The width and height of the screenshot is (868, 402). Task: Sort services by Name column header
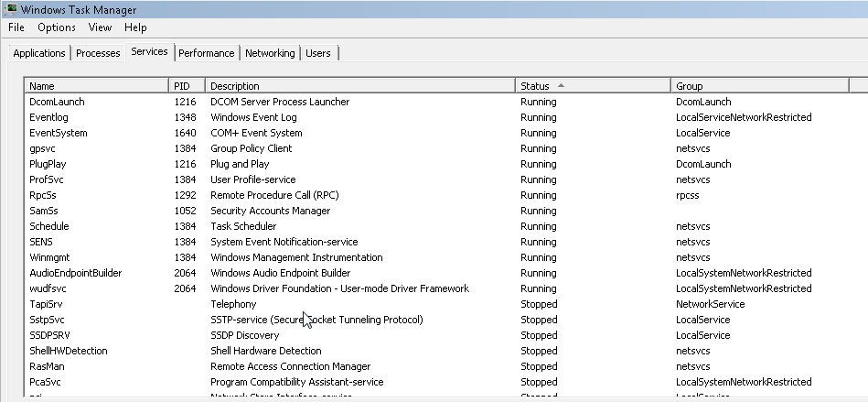click(x=96, y=86)
